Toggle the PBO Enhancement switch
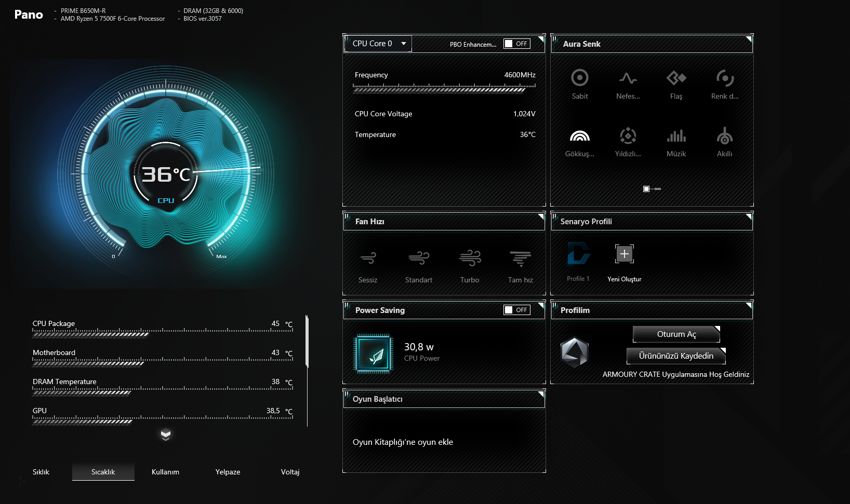This screenshot has height=504, width=850. [516, 44]
